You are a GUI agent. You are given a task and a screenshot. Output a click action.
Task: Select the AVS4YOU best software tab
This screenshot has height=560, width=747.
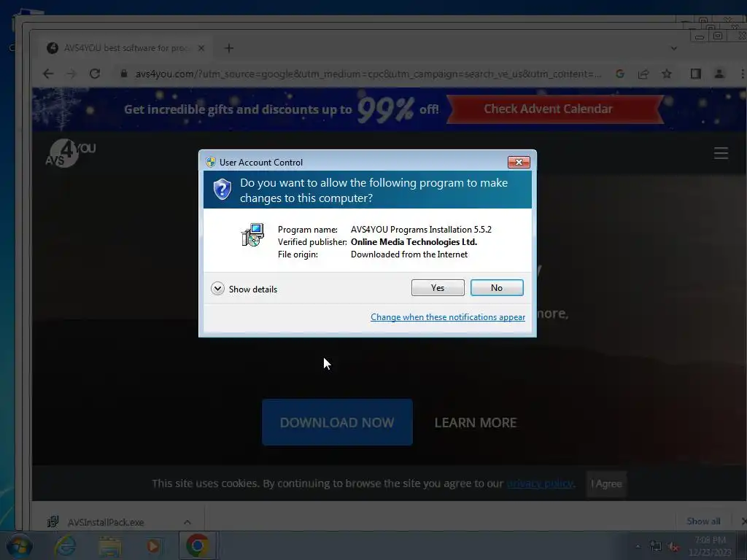(x=126, y=48)
